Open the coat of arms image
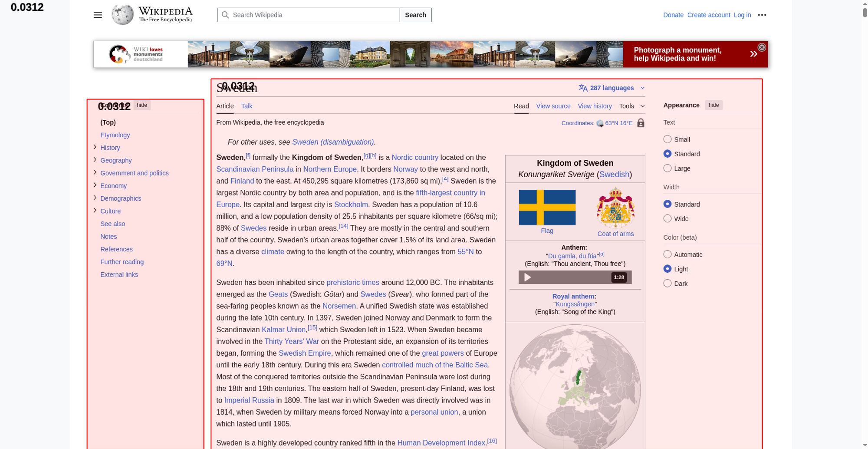The height and width of the screenshot is (449, 868). pyautogui.click(x=615, y=208)
